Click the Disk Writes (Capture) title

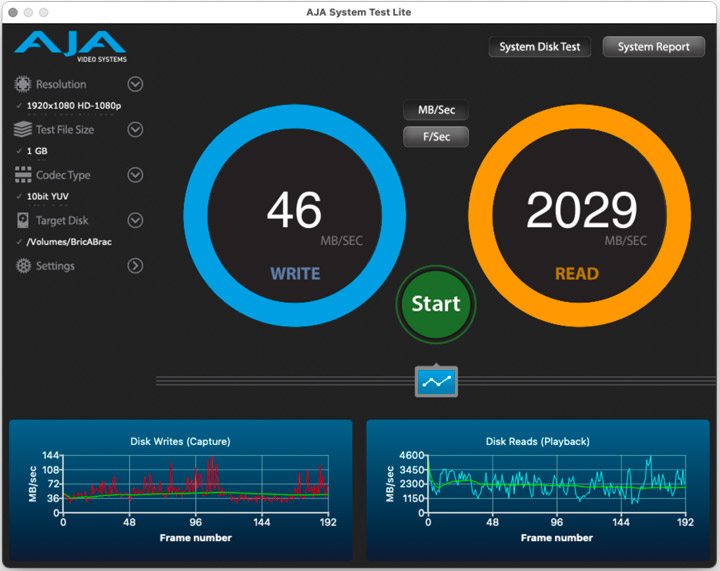point(180,442)
